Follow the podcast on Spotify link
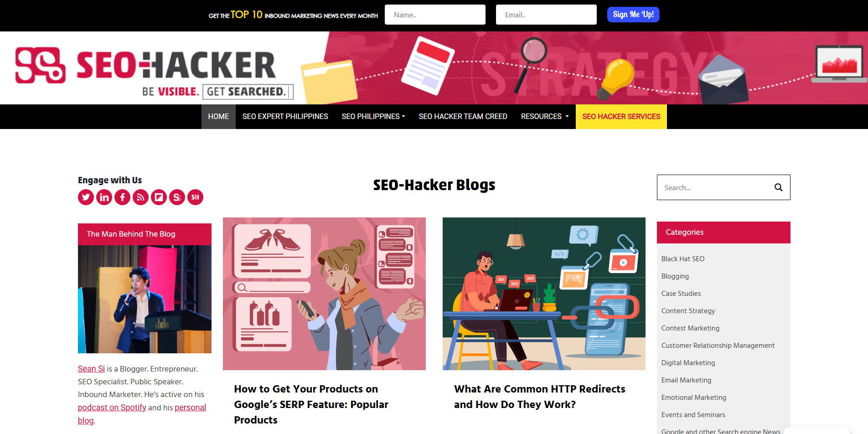Image resolution: width=868 pixels, height=434 pixels. [x=112, y=408]
